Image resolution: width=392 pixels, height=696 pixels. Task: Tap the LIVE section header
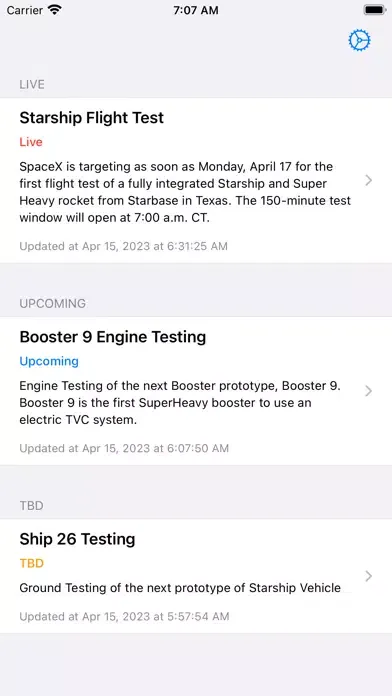click(32, 84)
